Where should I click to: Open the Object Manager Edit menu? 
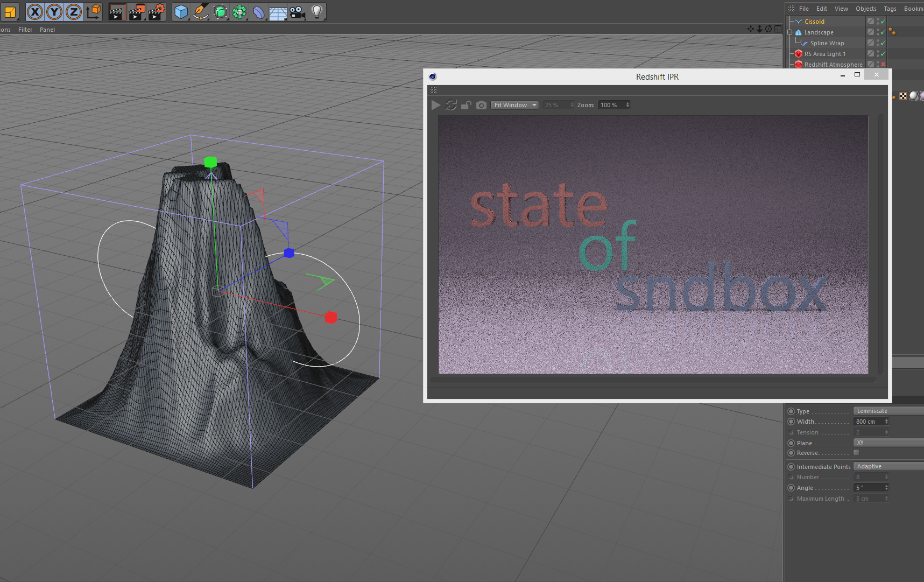pos(822,9)
